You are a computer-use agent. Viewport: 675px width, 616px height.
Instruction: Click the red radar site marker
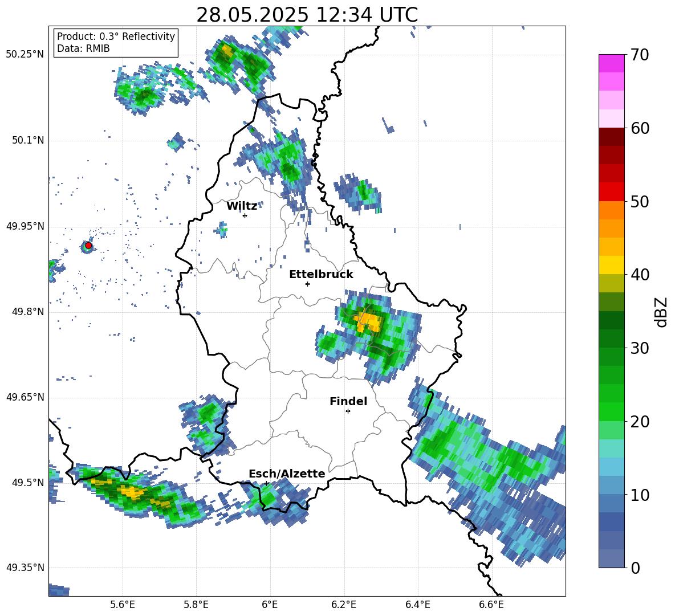tap(88, 246)
